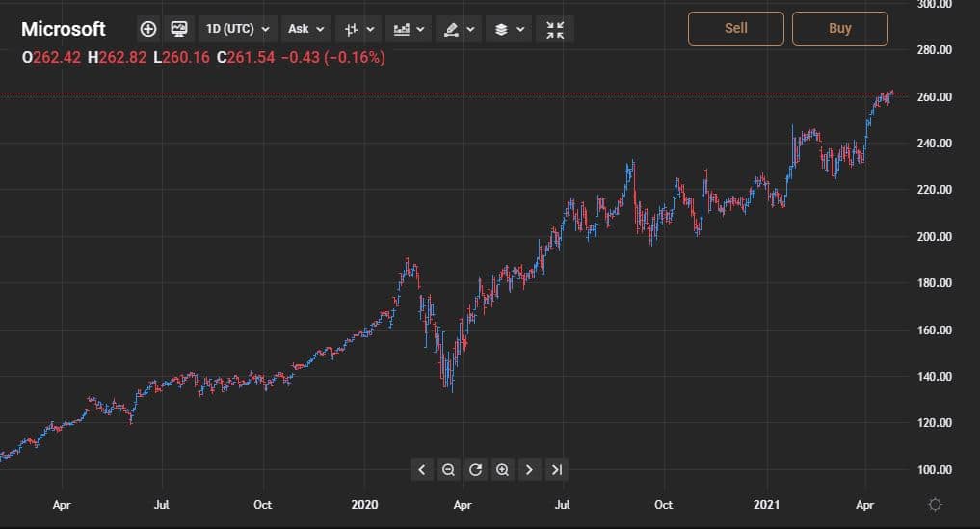Open the chart monitor screen icon
980x529 pixels.
179,29
